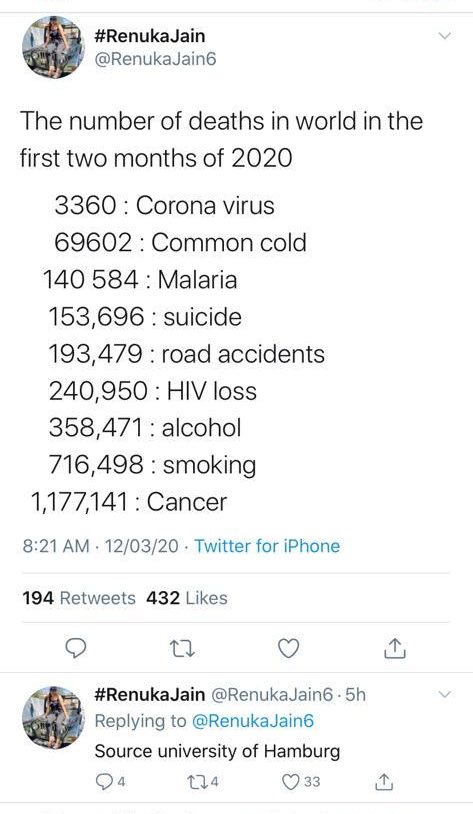
Task: Open reply comments on the Hamburg source tweet
Action: (x=109, y=781)
